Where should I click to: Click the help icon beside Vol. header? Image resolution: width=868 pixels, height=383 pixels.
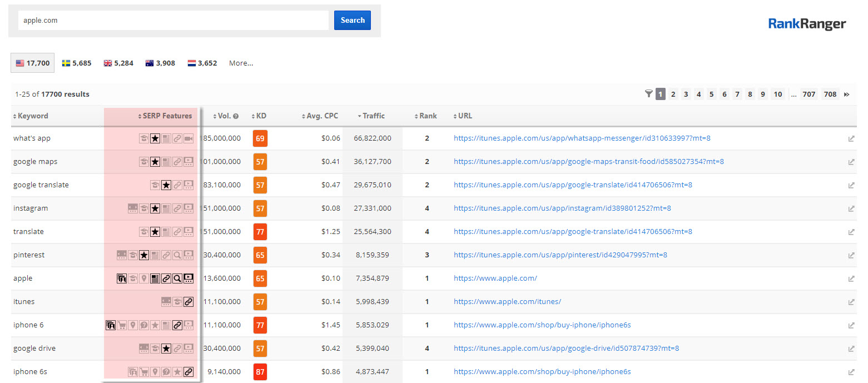pyautogui.click(x=236, y=116)
